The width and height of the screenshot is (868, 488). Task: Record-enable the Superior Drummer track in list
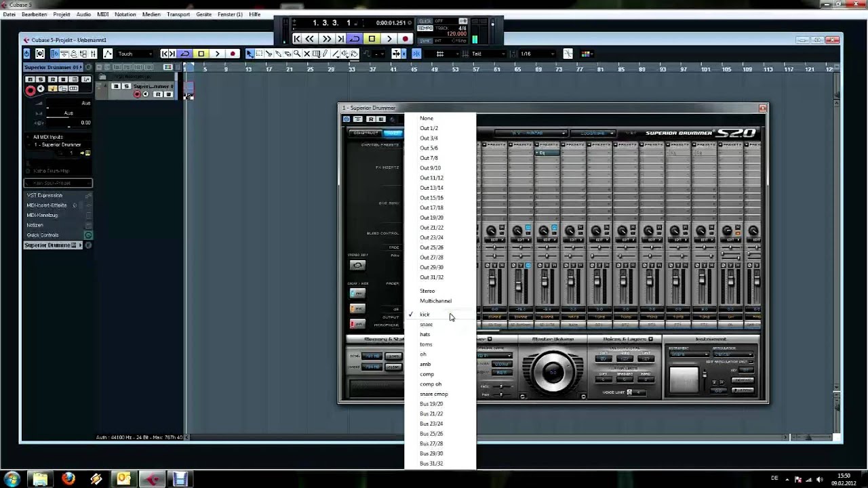coord(137,94)
